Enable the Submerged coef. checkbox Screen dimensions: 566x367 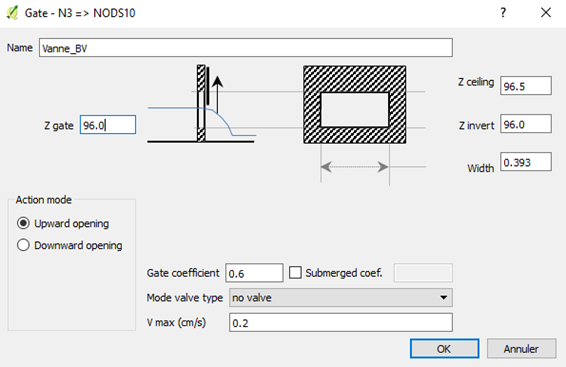tap(295, 272)
